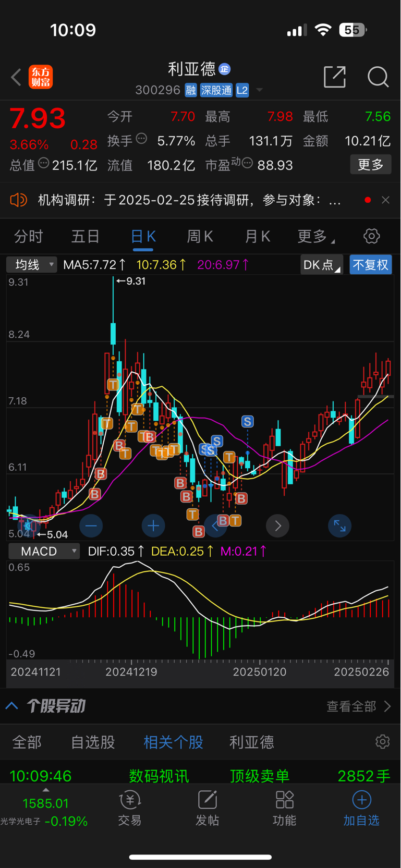This screenshot has height=868, width=401.
Task: Select the 相关个股 filter tab
Action: (173, 742)
